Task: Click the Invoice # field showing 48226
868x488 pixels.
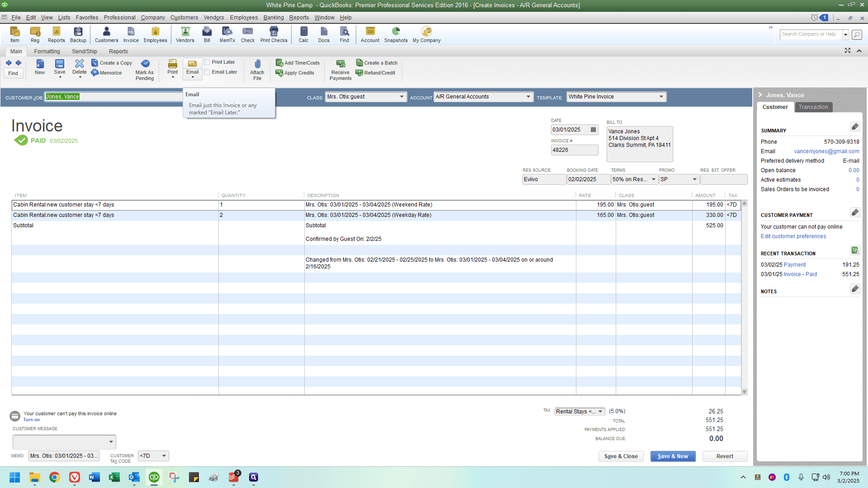Action: [574, 150]
